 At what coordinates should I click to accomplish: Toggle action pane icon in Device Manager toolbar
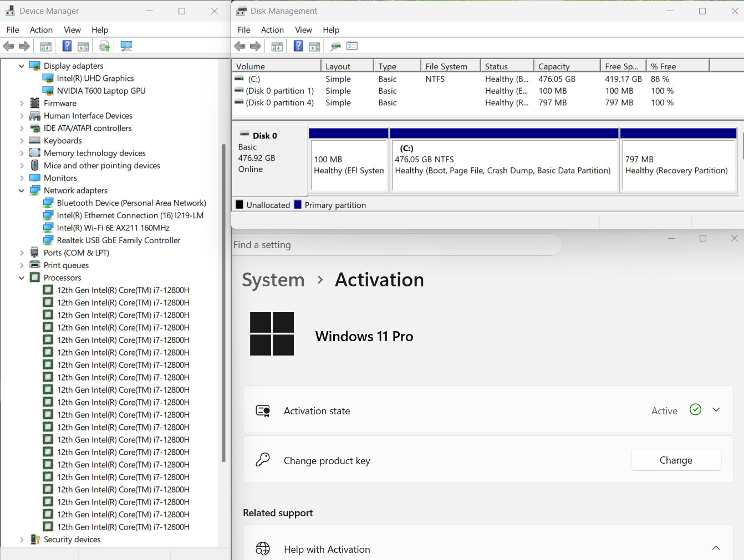[83, 47]
